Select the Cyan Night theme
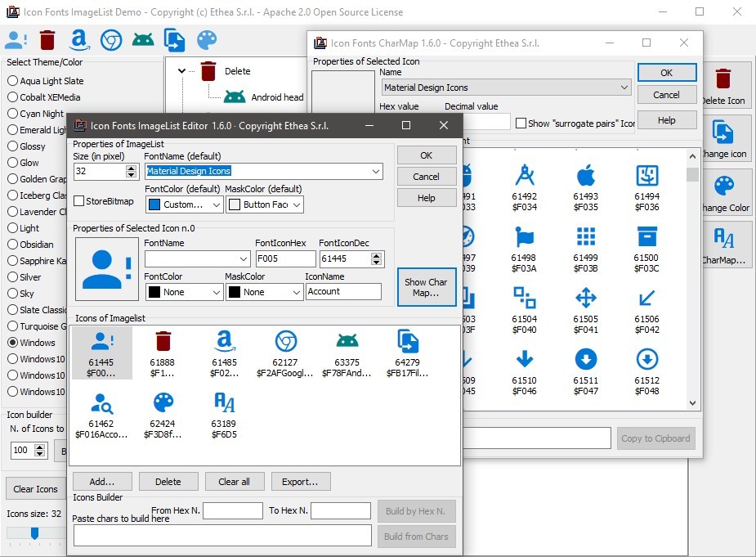This screenshot has width=756, height=557. coord(12,114)
